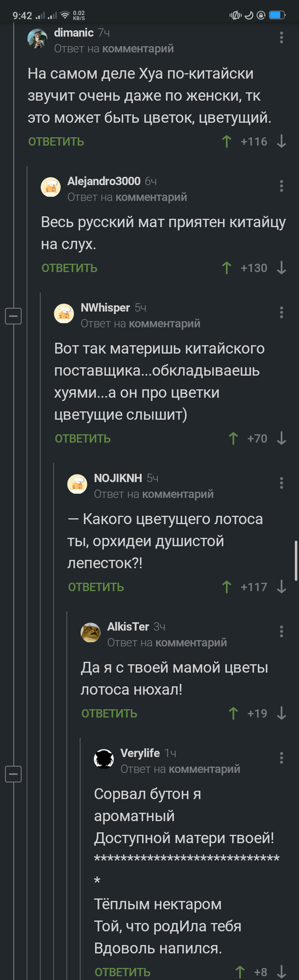
Task: Open NWhisper's profile via username
Action: click(105, 308)
